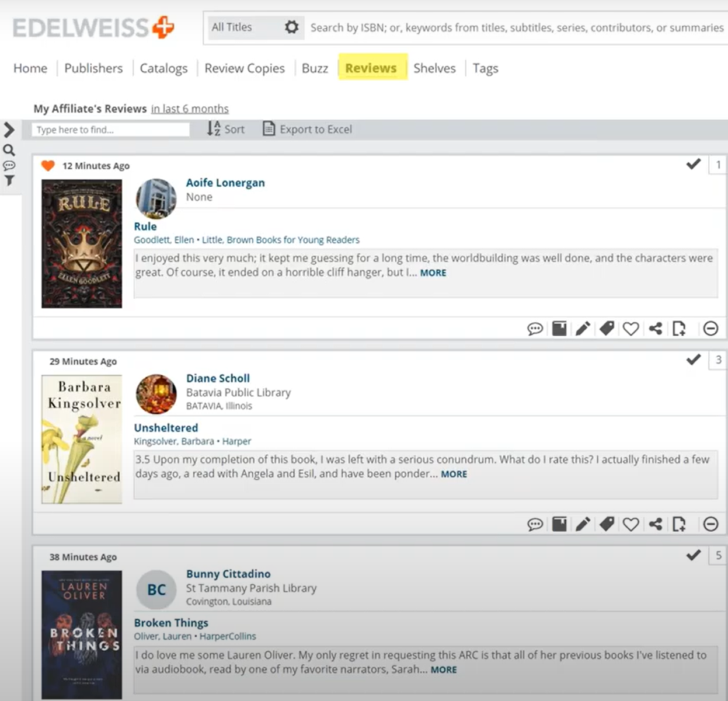Click the Edelweiss+ logo
The image size is (728, 701).
[93, 27]
